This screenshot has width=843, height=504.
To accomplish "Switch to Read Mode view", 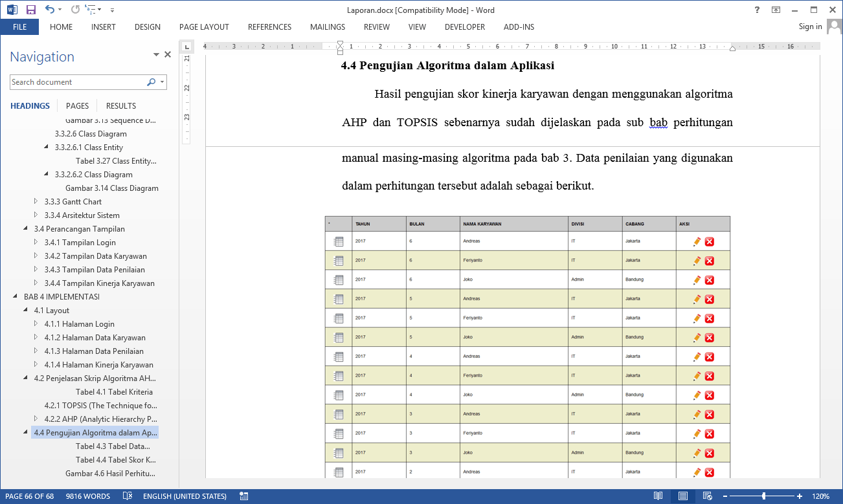I will (658, 496).
